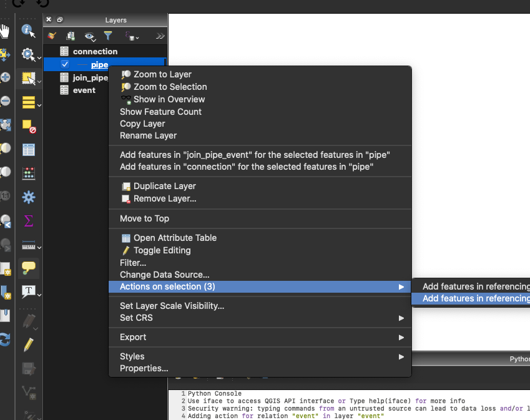This screenshot has height=420, width=530.
Task: Choose Zoom to Layer from context menu
Action: 162,74
